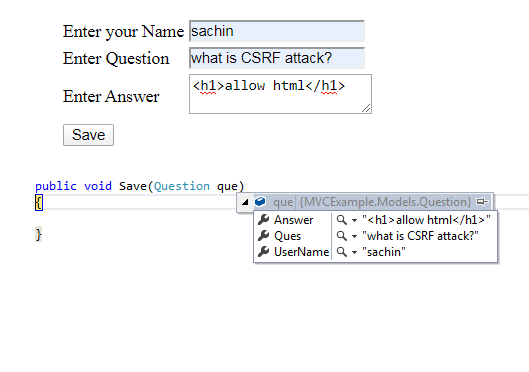Select the Answer property name in datatip

coord(294,220)
